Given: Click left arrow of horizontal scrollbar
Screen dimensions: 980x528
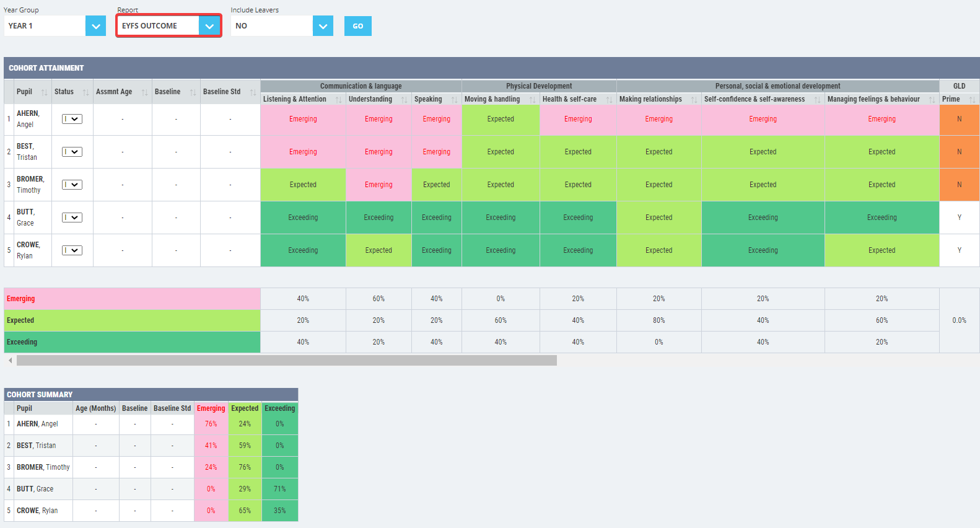Looking at the screenshot, I should pyautogui.click(x=10, y=360).
